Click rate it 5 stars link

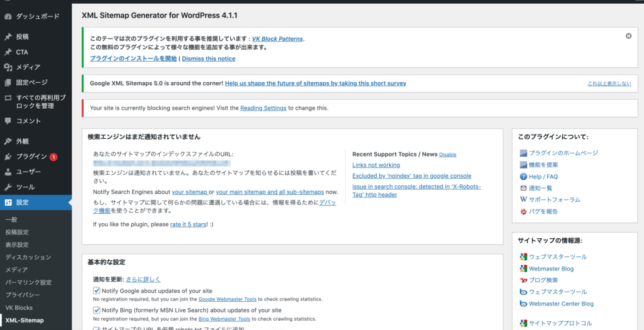[x=188, y=224]
